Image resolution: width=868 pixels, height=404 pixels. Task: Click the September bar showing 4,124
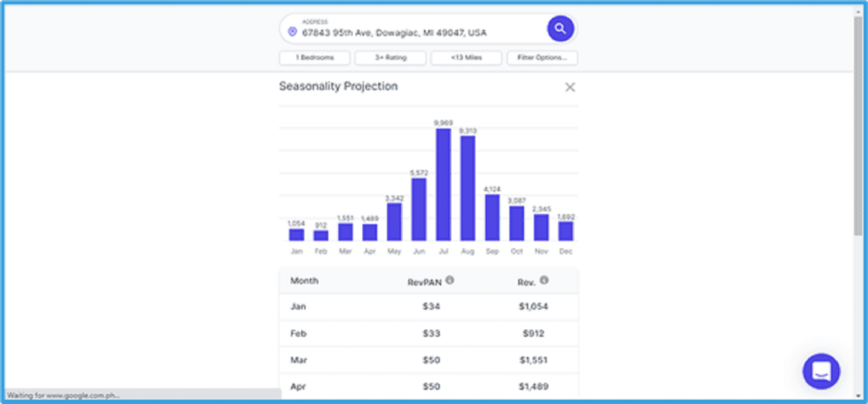point(492,217)
